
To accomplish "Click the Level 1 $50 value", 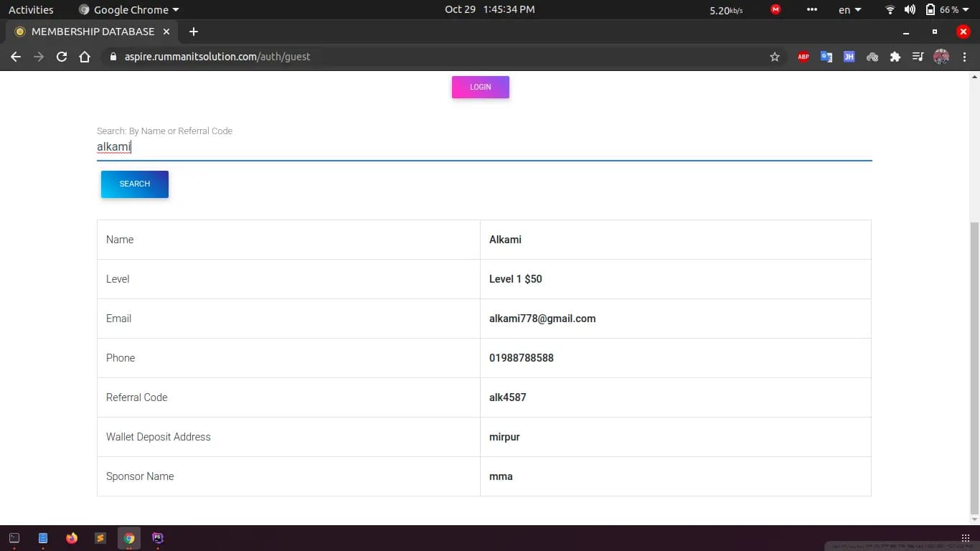I will pos(516,279).
